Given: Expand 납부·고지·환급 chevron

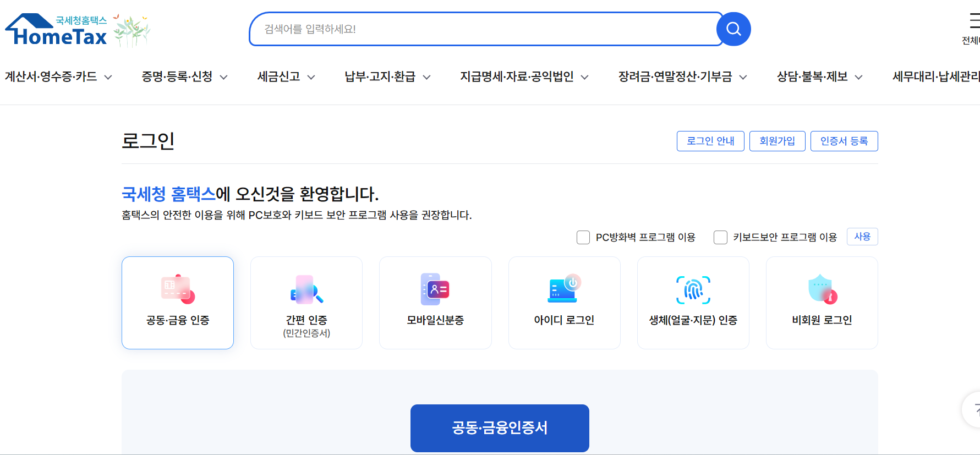Looking at the screenshot, I should tap(427, 77).
